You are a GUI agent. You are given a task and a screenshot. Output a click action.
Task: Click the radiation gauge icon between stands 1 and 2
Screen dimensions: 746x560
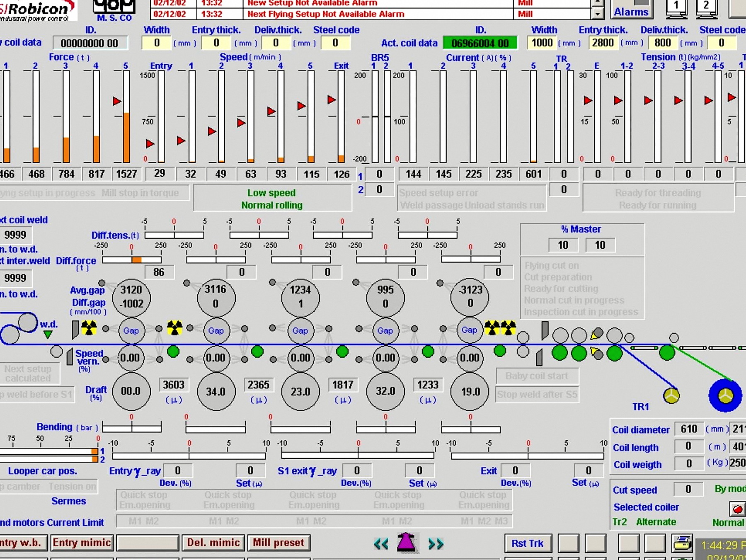pyautogui.click(x=174, y=327)
